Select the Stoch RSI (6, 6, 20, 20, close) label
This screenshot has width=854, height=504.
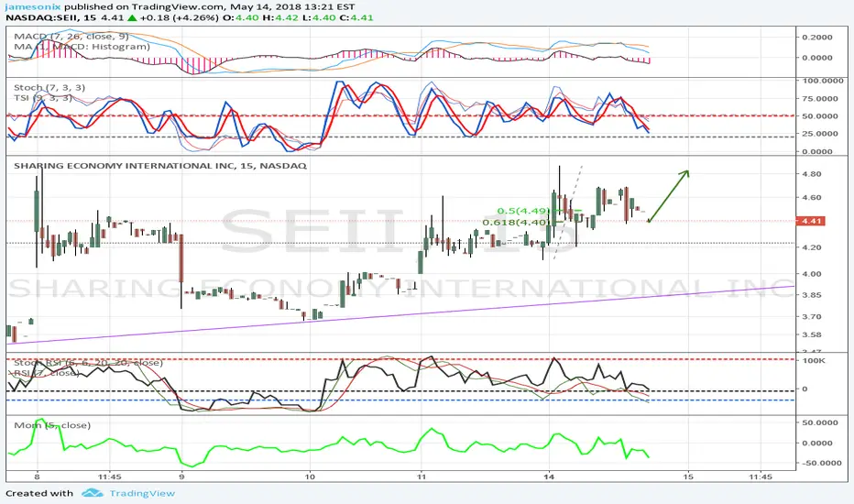click(88, 362)
